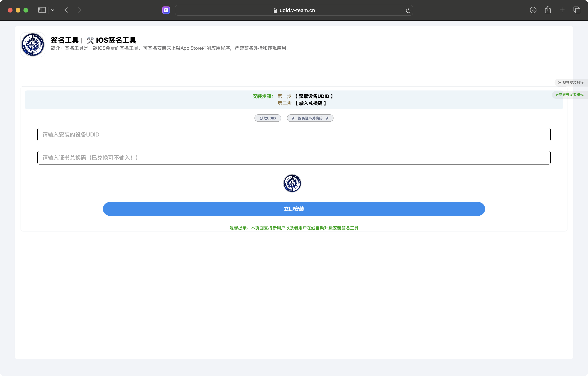
Task: Click the blue 立即安装 button
Action: [294, 209]
